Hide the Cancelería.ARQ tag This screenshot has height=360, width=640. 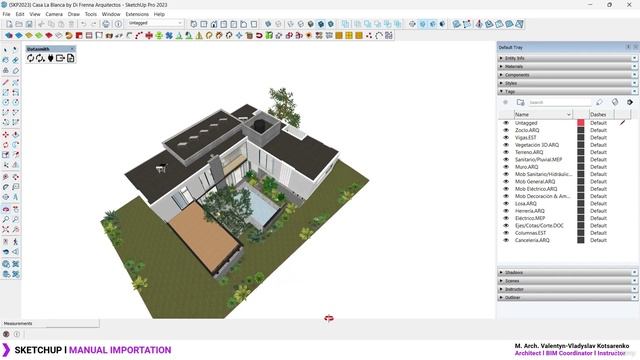tap(506, 240)
